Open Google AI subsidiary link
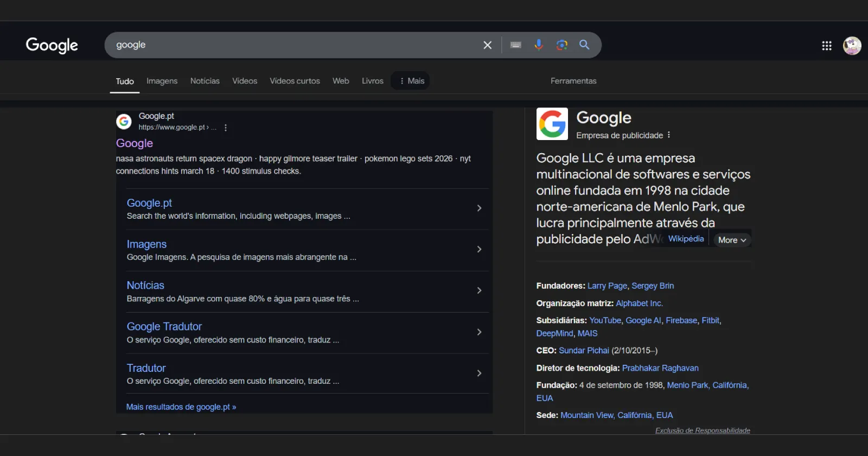Viewport: 868px width, 456px height. coord(643,320)
